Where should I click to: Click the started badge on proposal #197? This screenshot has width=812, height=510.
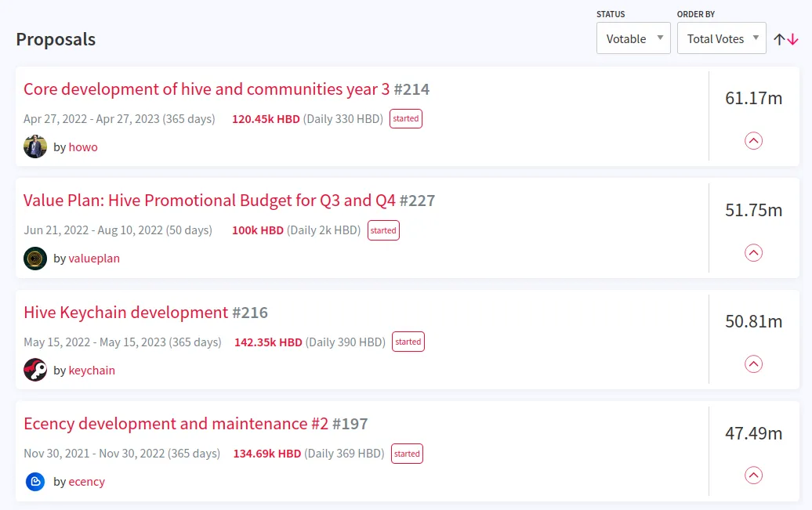coord(407,454)
